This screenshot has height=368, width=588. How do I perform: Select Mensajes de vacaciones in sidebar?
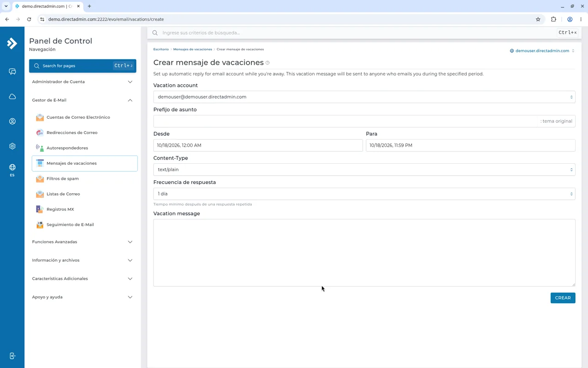[85, 163]
